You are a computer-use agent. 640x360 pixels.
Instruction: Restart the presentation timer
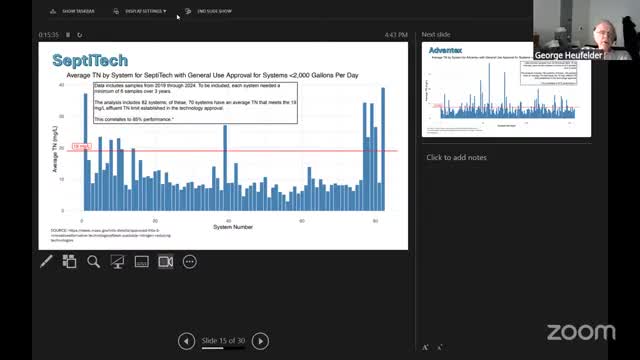point(80,35)
